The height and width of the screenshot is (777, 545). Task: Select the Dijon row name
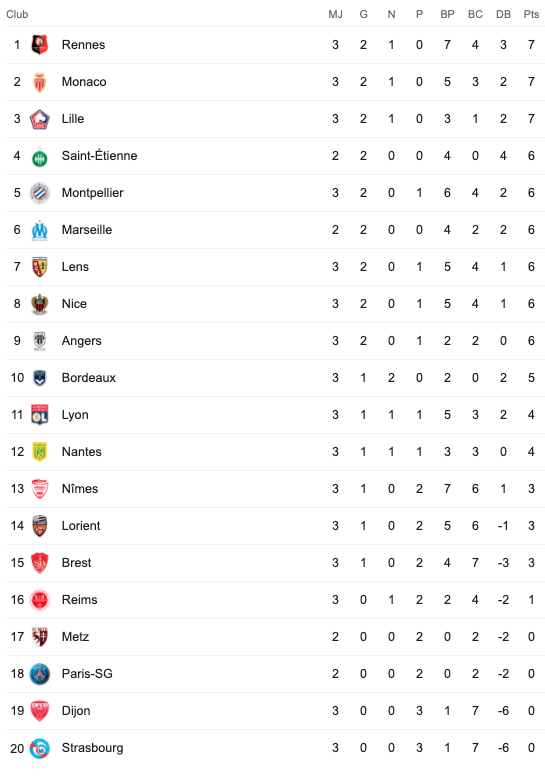click(x=76, y=711)
